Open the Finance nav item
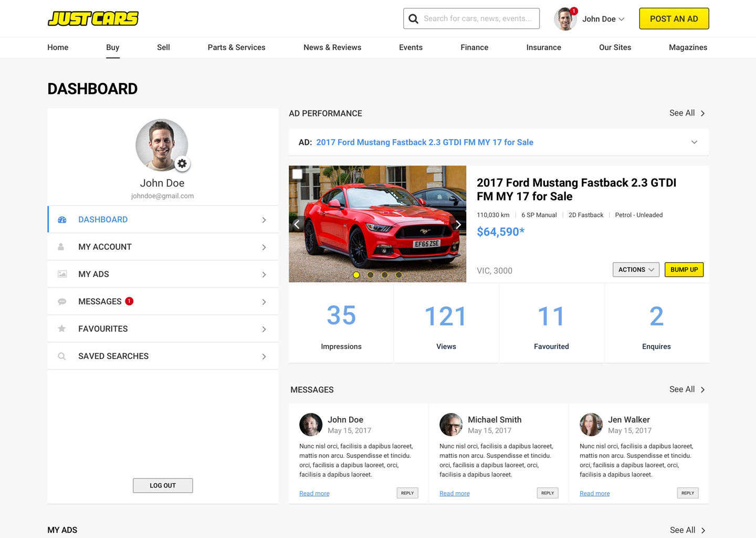This screenshot has width=756, height=538. pos(475,47)
